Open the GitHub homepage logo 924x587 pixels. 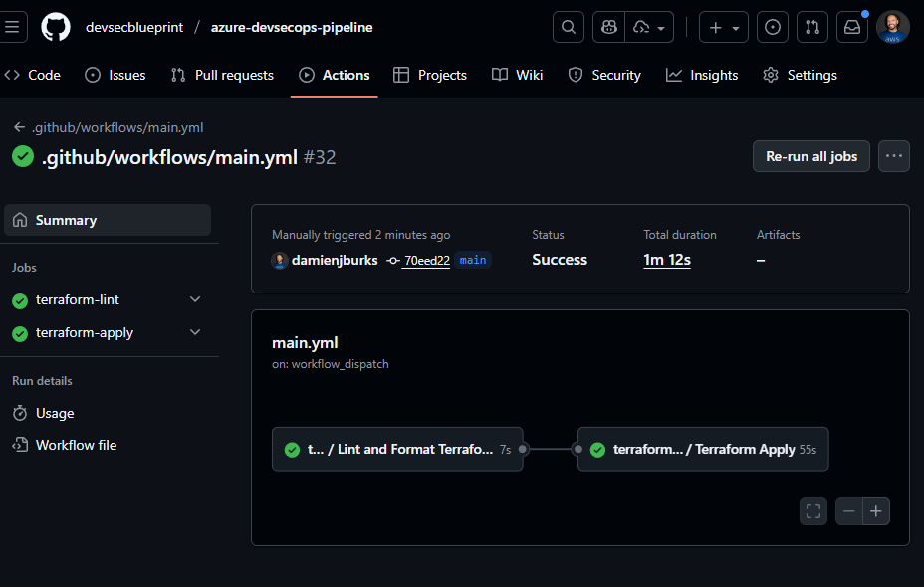pyautogui.click(x=56, y=27)
